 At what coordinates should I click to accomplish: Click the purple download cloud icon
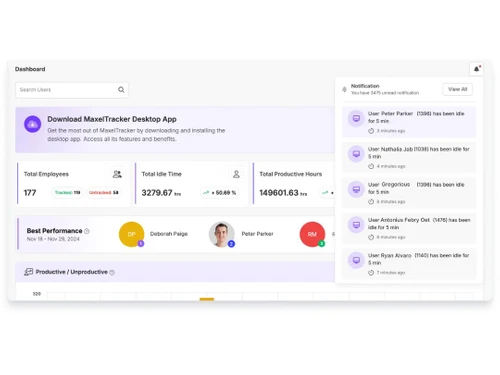click(x=33, y=124)
